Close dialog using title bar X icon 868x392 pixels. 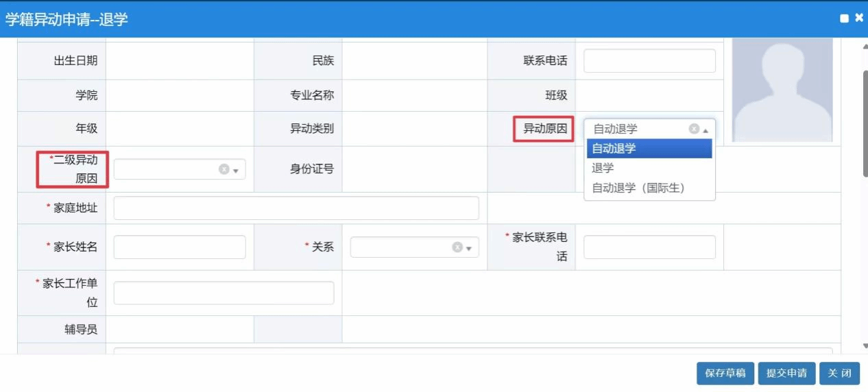tap(859, 18)
